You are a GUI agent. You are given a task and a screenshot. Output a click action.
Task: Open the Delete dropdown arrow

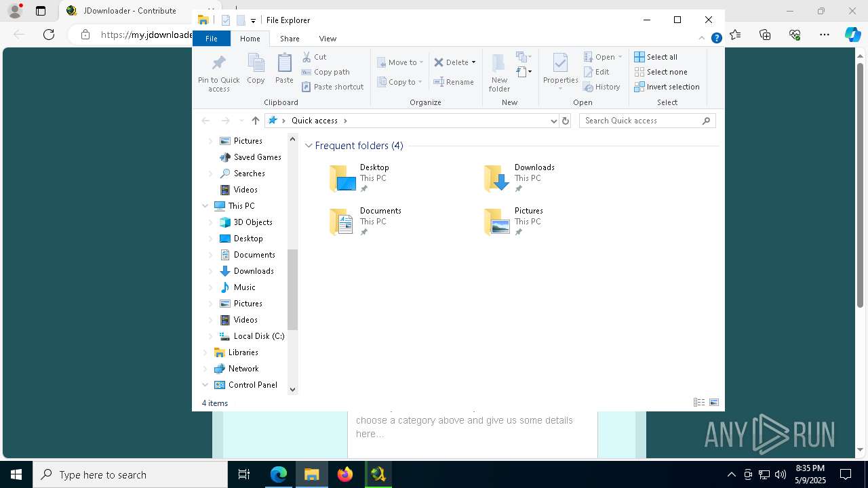[473, 62]
